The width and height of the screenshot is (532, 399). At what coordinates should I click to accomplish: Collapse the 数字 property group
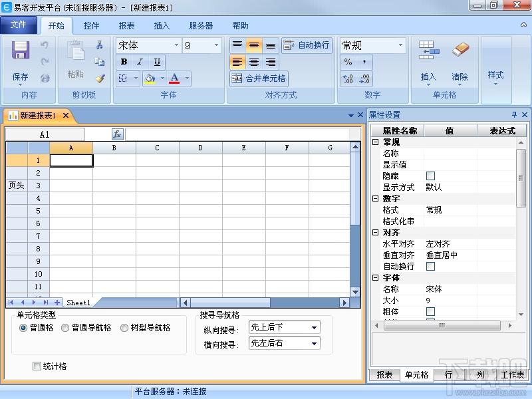[375, 198]
